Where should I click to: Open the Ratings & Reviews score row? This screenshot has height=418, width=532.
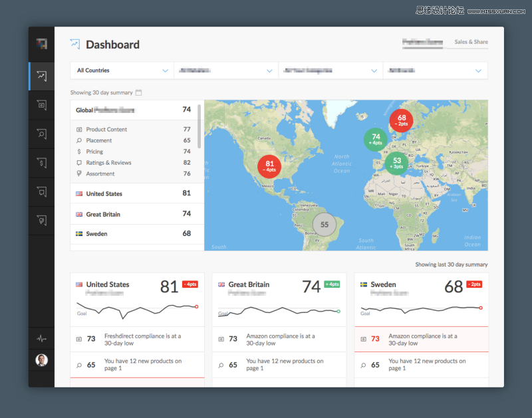click(x=134, y=163)
